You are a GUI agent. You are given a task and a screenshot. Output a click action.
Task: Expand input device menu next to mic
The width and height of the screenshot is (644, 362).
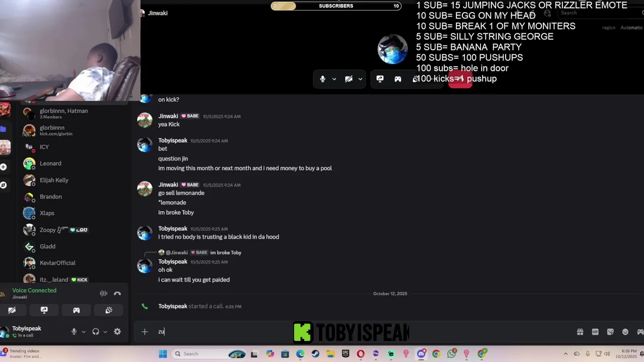tap(84, 332)
